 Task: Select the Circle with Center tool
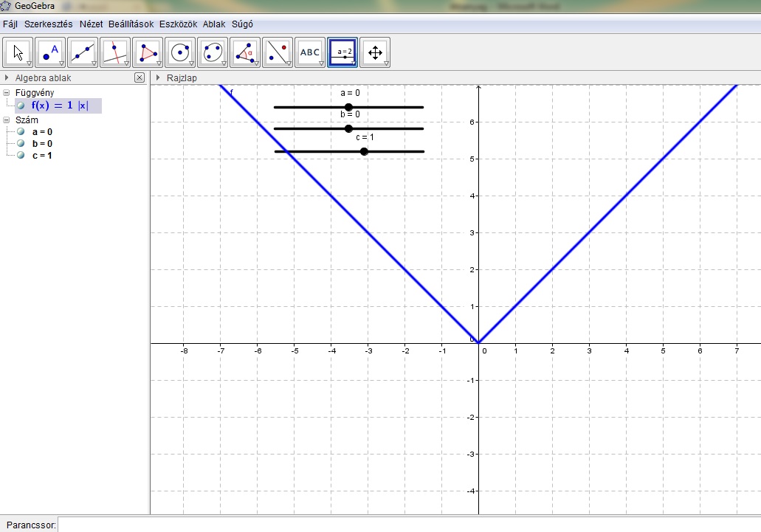click(181, 52)
